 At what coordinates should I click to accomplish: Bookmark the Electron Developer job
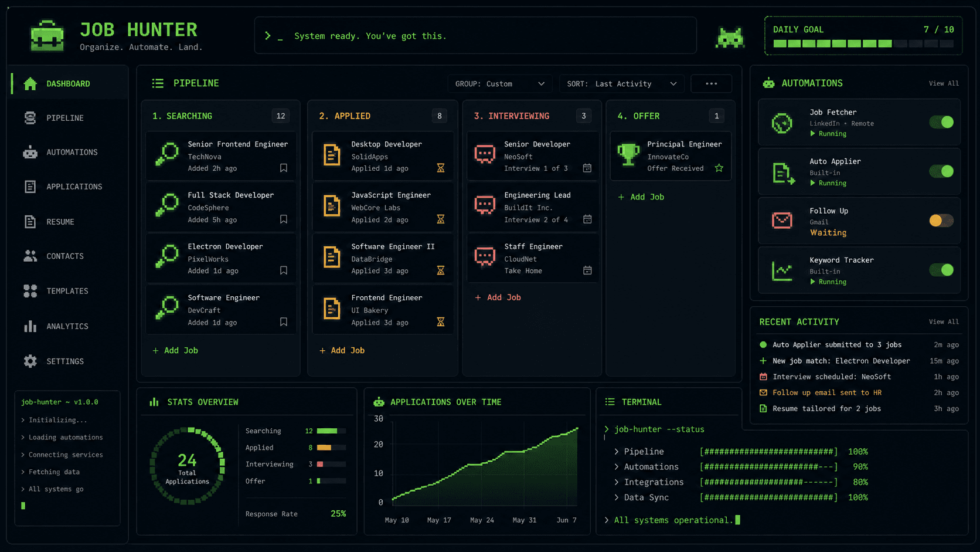[x=284, y=270]
